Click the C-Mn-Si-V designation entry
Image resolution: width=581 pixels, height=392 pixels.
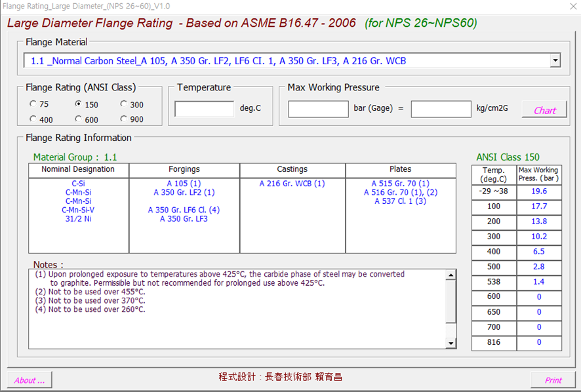78,210
